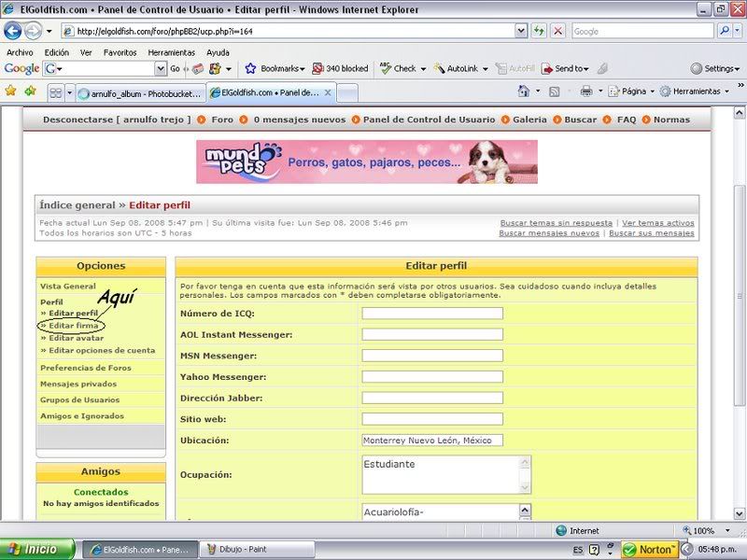Click the Refresh page icon

(x=539, y=31)
